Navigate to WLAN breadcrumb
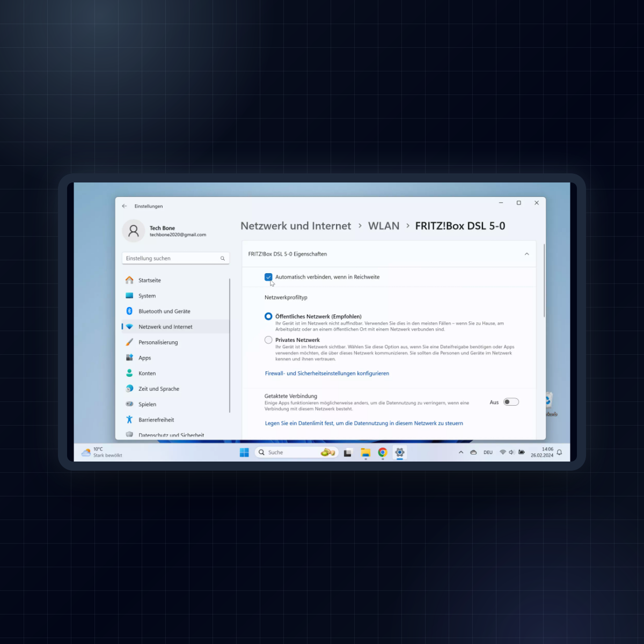Image resolution: width=644 pixels, height=644 pixels. click(384, 226)
